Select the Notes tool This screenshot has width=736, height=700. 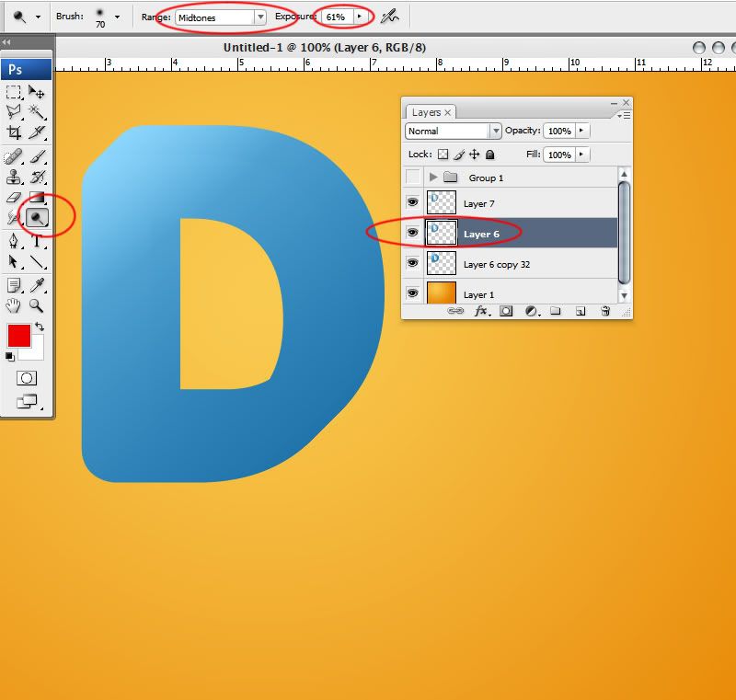pyautogui.click(x=14, y=285)
